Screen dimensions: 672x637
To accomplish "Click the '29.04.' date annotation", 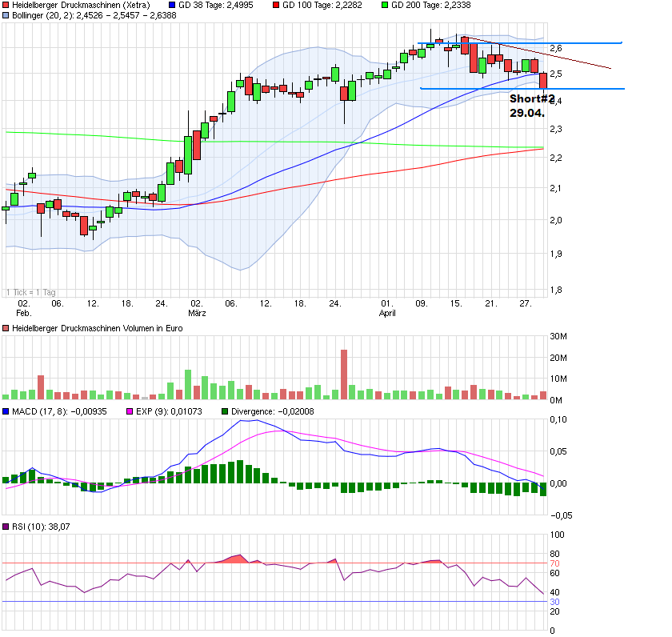I will 527,113.
